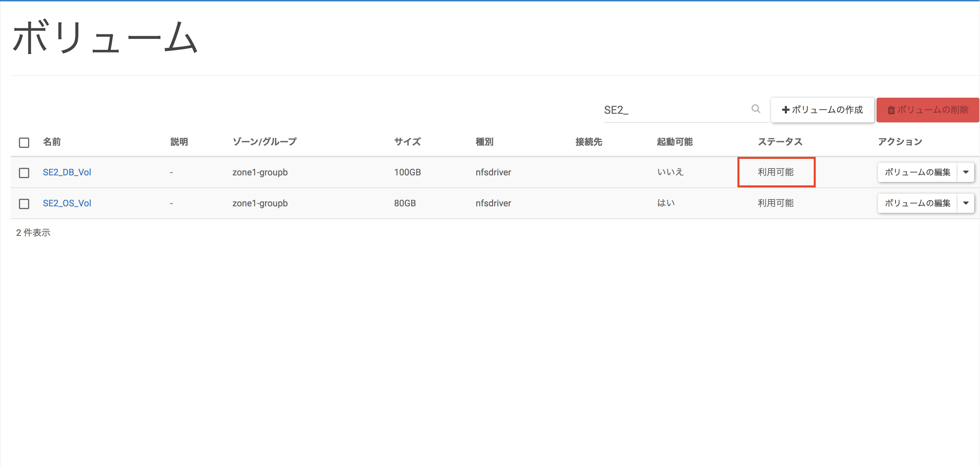Check the SE2_OS_Vol row checkbox

[x=24, y=204]
